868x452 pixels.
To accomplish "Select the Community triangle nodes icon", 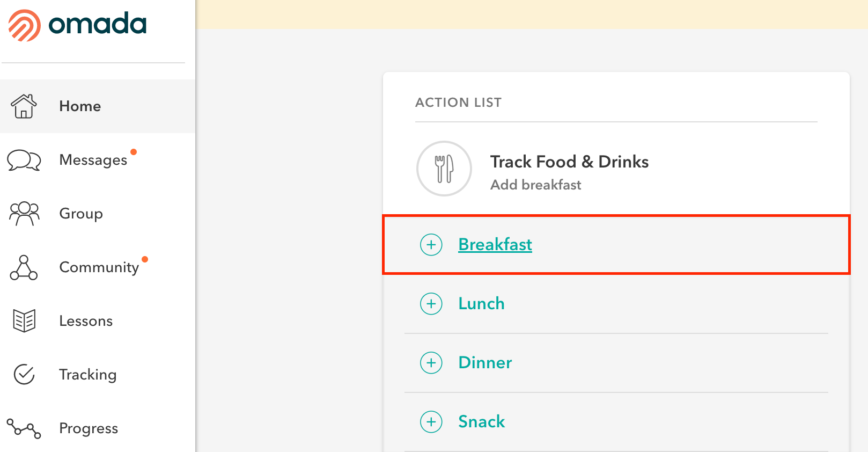I will (24, 267).
